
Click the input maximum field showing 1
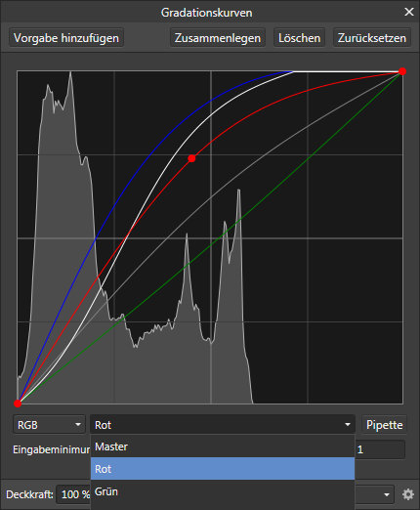pos(380,449)
